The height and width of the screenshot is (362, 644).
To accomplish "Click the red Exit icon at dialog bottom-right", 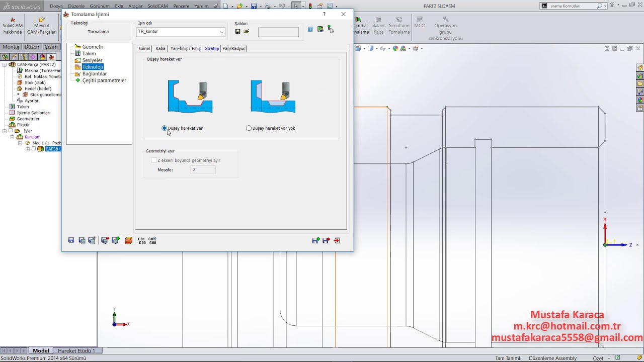I will point(337,241).
